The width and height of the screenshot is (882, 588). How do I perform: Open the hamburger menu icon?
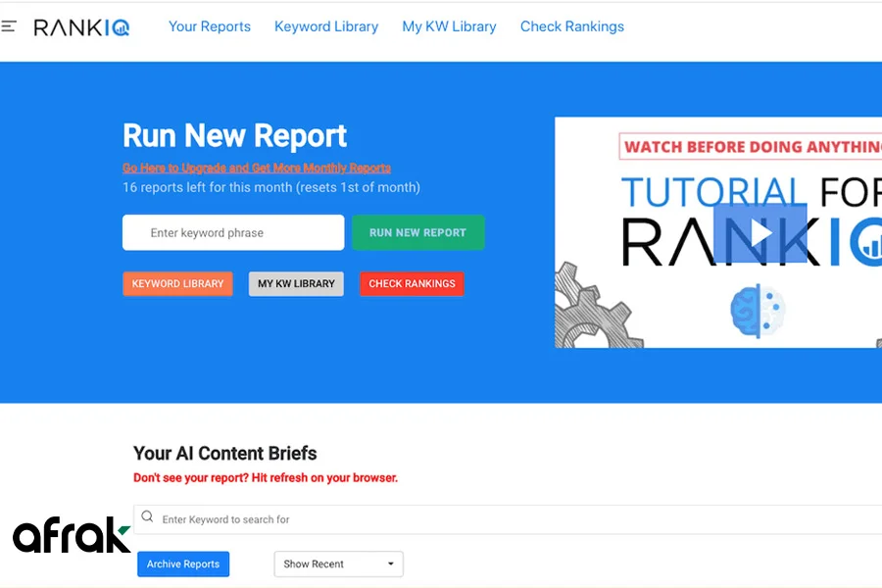[9, 25]
